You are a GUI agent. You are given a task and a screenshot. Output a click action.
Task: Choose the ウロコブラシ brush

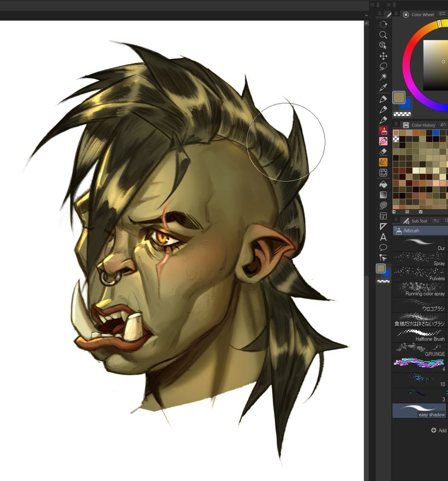point(419,304)
